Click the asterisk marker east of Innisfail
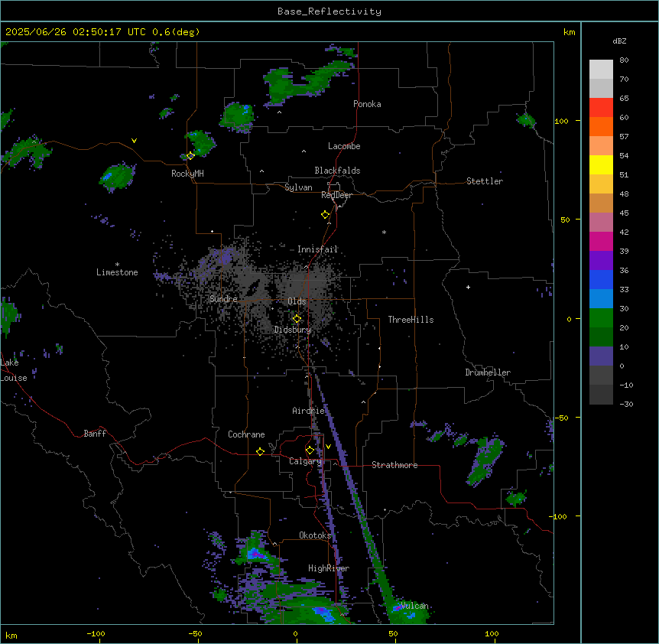The width and height of the screenshot is (659, 644). [384, 232]
